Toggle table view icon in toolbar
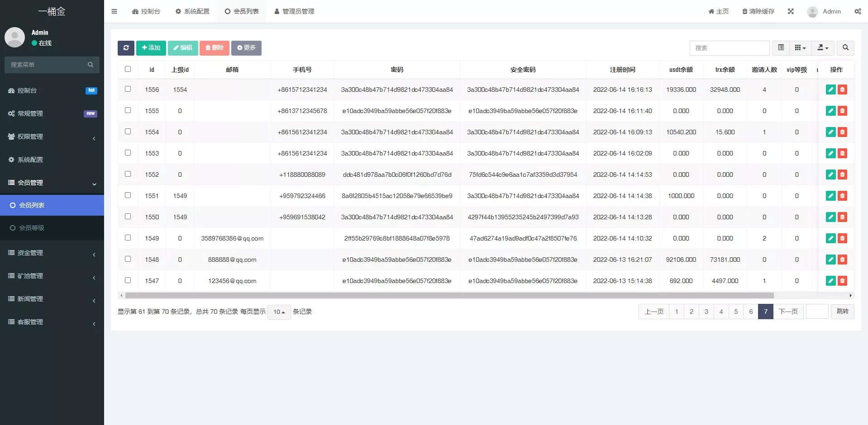 [781, 48]
